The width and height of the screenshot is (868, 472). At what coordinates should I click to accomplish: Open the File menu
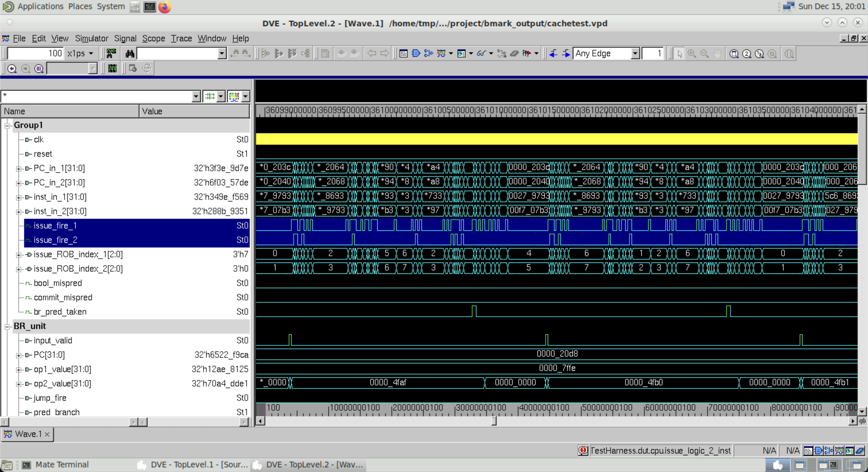(x=19, y=38)
